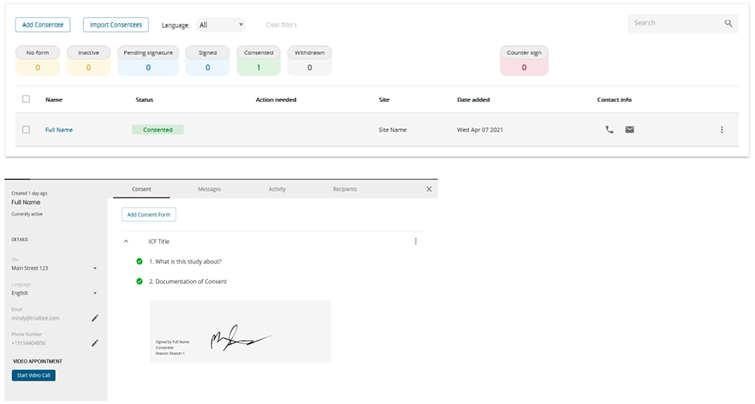Filter by Consented status chip
755x404 pixels.
coord(259,61)
